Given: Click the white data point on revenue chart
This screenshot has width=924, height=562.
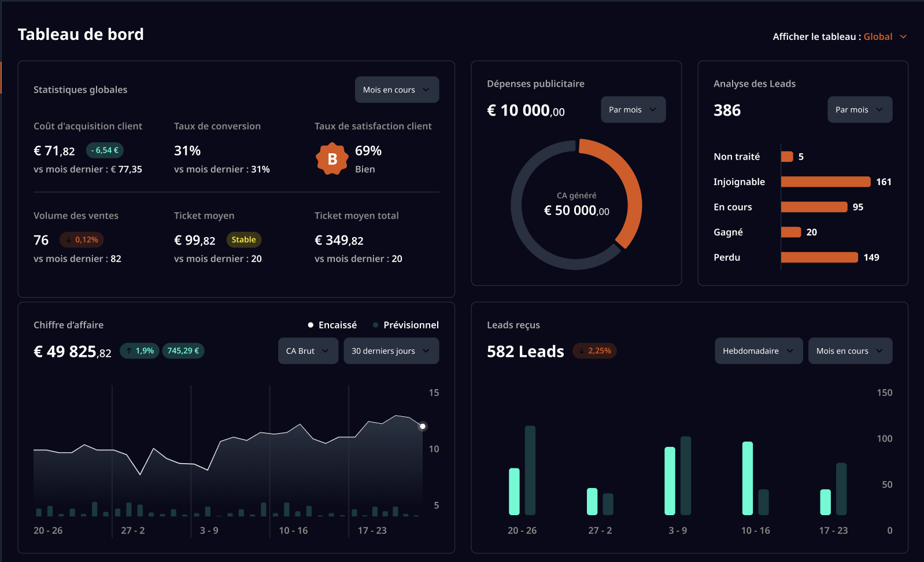Looking at the screenshot, I should [423, 426].
